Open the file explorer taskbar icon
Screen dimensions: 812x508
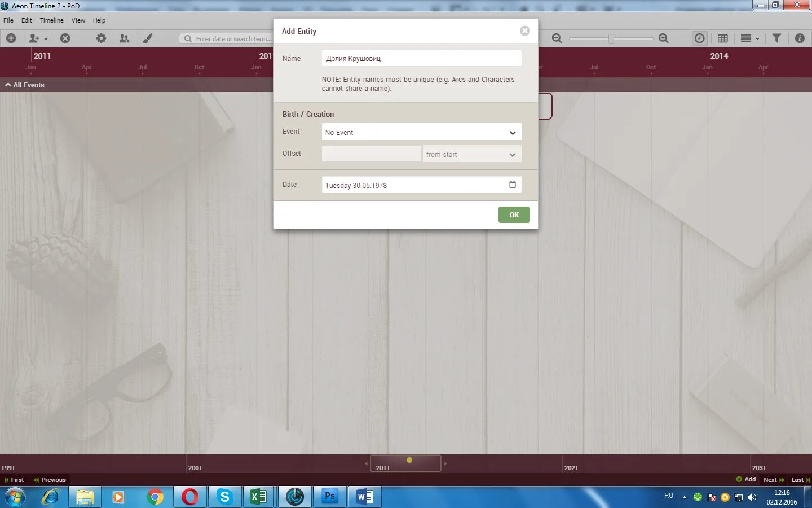85,497
